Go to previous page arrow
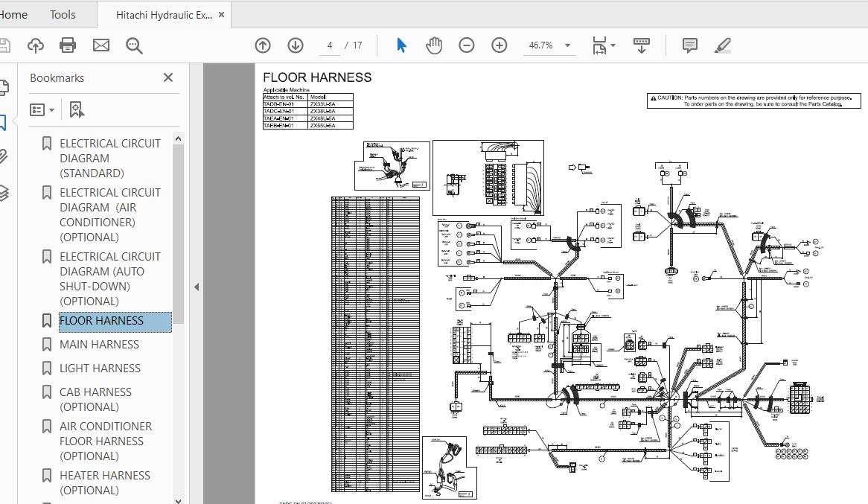 click(262, 45)
